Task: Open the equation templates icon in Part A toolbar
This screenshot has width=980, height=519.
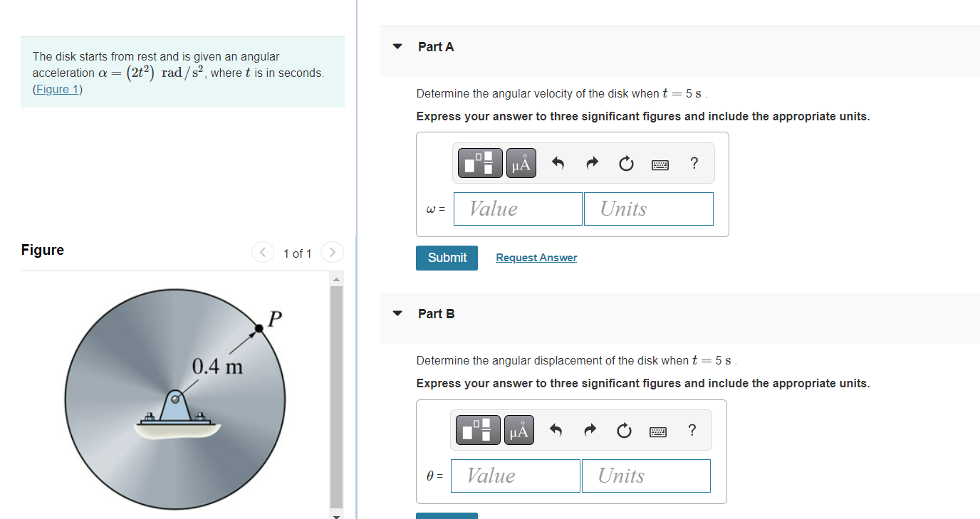Action: (x=479, y=162)
